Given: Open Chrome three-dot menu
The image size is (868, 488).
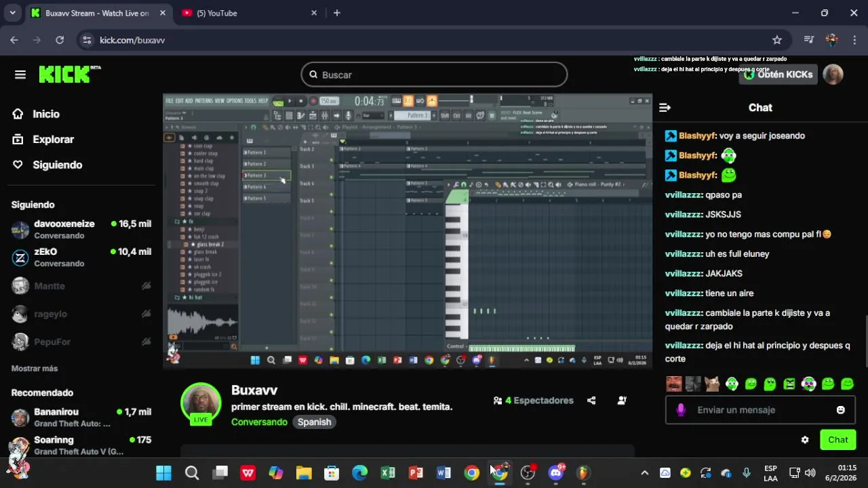Looking at the screenshot, I should coord(854,40).
